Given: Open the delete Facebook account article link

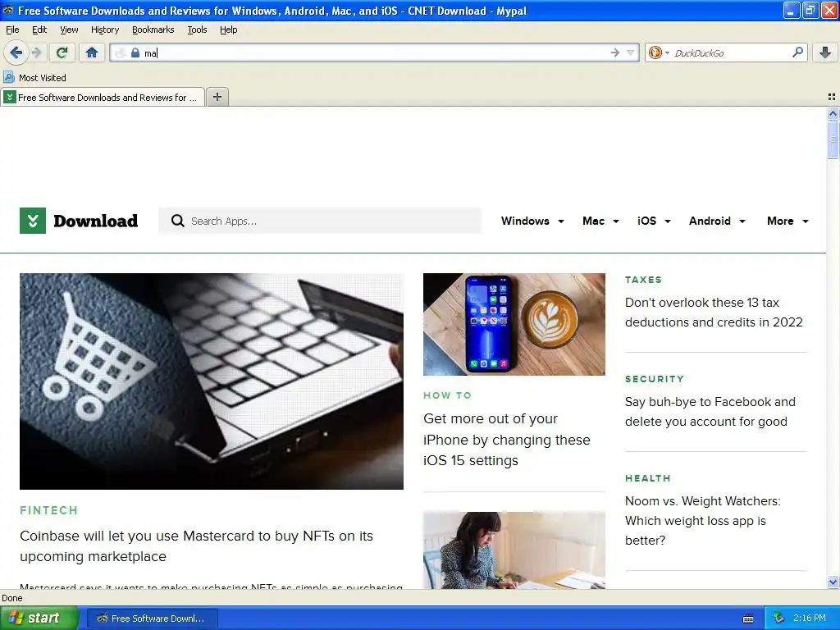Looking at the screenshot, I should point(710,412).
